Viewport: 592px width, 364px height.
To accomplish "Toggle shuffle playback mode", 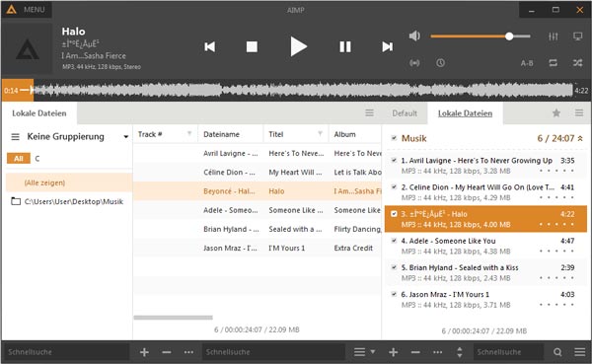I will click(577, 63).
